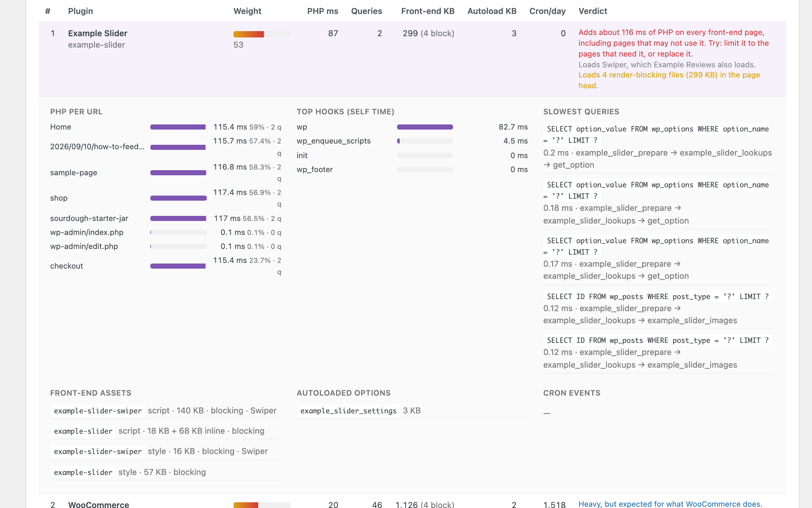
Task: Click the Queries column header
Action: coord(366,11)
